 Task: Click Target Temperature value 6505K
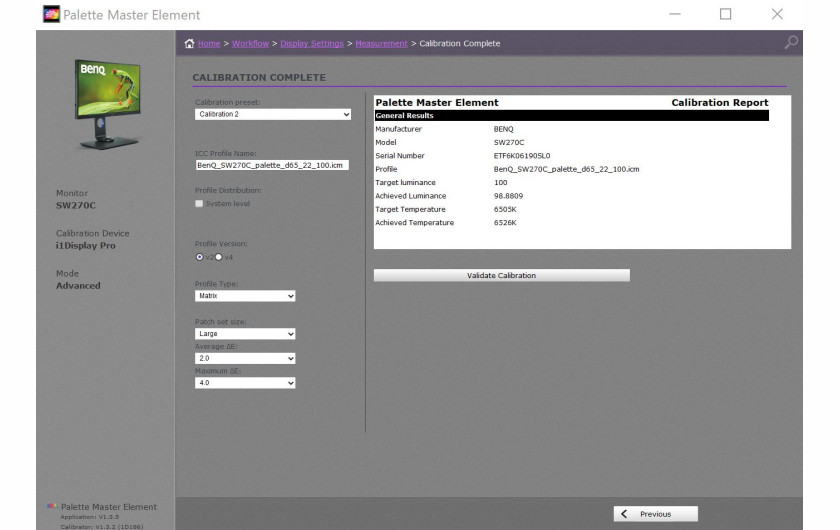[505, 210]
